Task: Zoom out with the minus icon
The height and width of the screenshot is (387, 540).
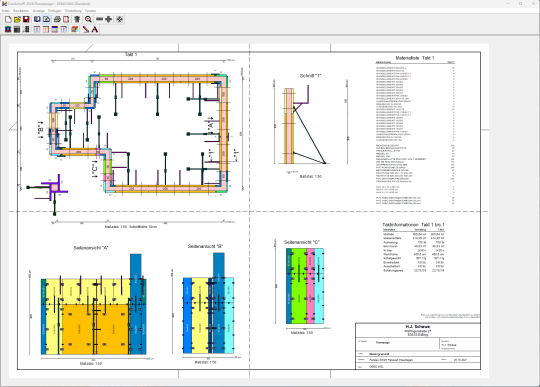Action: click(x=100, y=19)
